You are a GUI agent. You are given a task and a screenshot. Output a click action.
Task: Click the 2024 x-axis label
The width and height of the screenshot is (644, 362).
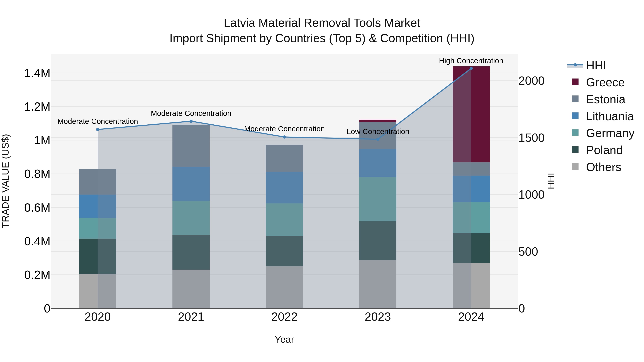pyautogui.click(x=471, y=317)
